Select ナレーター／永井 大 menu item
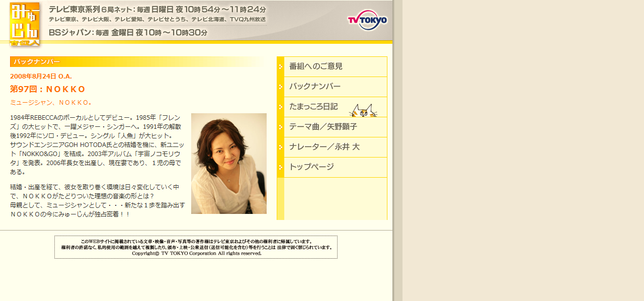Screen dimensions: 644x301 point(324,147)
